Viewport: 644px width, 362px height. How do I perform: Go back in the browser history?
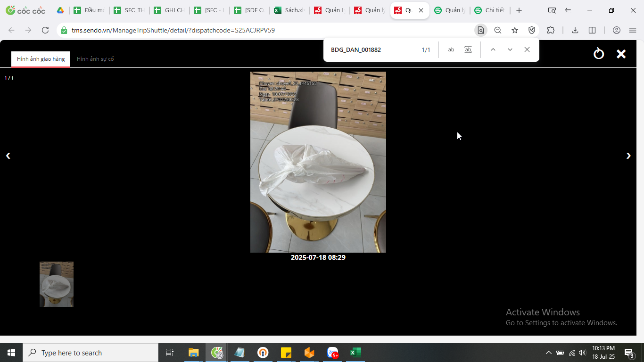(11, 30)
